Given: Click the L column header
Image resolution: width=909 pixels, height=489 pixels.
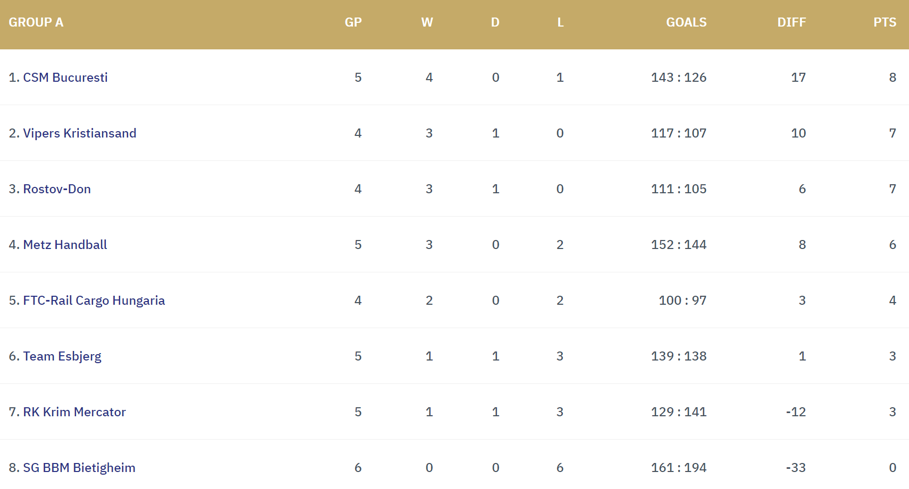Looking at the screenshot, I should point(560,22).
